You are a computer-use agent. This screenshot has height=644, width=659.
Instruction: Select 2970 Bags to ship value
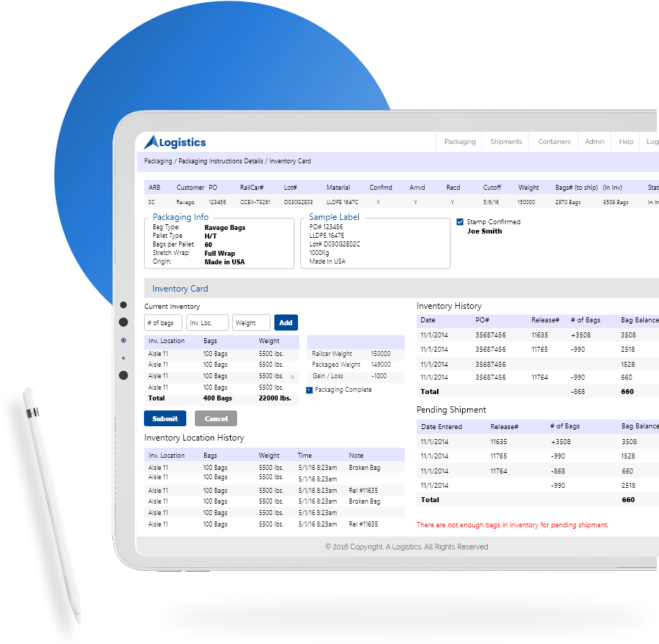568,202
